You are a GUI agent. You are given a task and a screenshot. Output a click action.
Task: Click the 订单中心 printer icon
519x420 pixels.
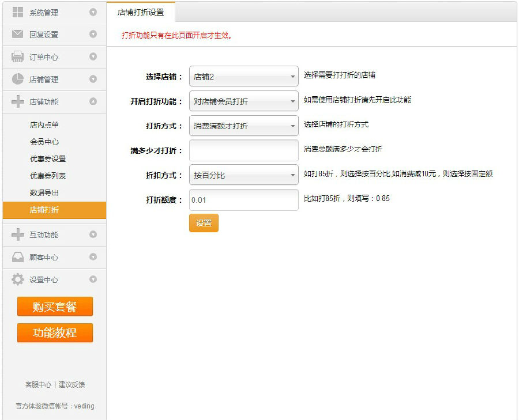click(x=17, y=56)
